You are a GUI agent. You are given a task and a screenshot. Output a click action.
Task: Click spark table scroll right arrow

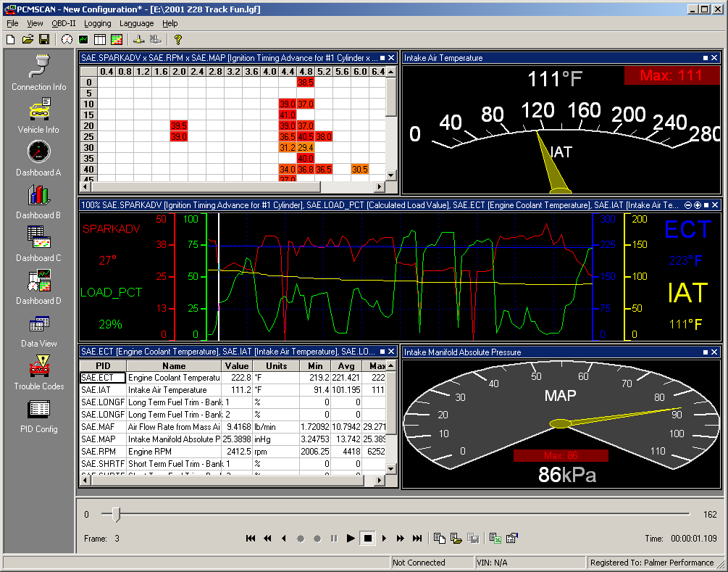(x=380, y=186)
